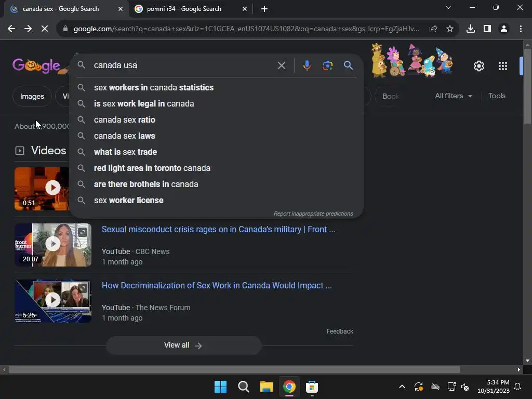Screen dimensions: 532x399
Task: Click the address bar URL
Action: [246, 29]
